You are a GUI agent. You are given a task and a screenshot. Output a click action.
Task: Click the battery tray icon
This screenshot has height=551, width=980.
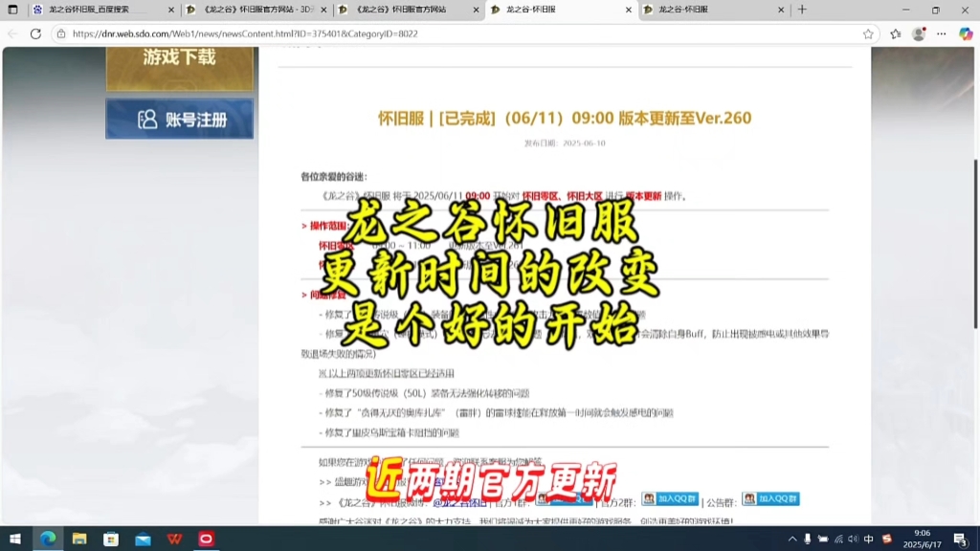[x=823, y=539]
